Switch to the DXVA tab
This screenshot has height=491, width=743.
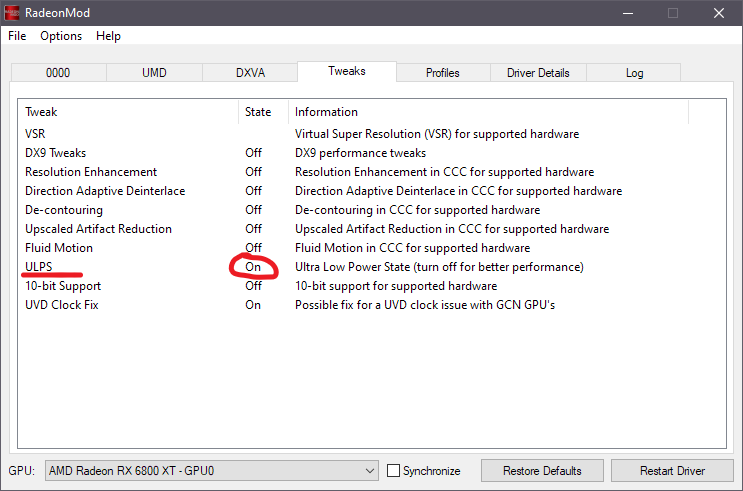[250, 73]
